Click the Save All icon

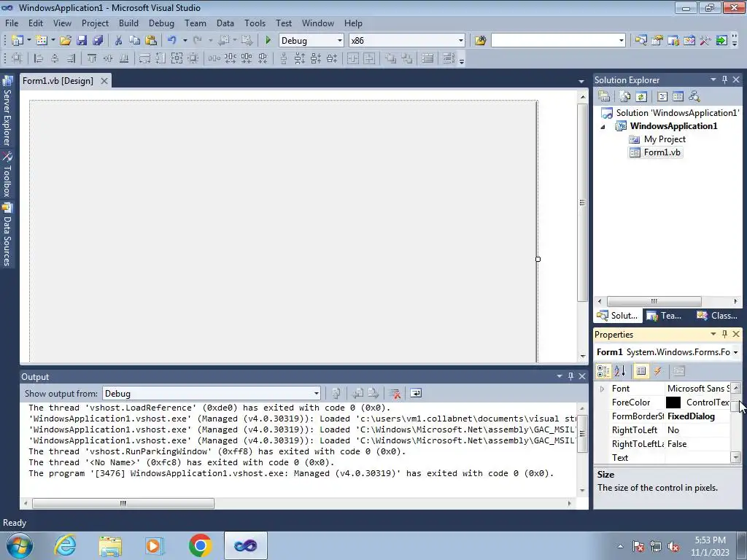click(x=98, y=41)
